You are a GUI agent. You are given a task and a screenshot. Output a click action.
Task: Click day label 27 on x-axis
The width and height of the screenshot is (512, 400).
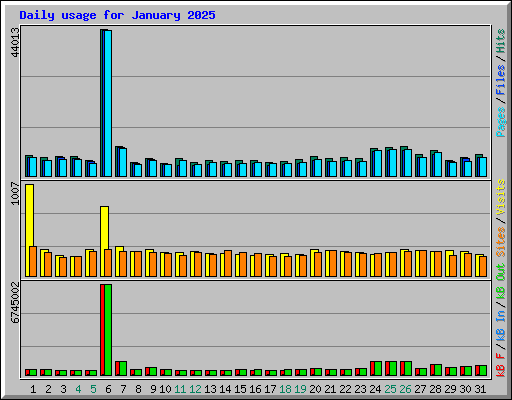click(420, 389)
